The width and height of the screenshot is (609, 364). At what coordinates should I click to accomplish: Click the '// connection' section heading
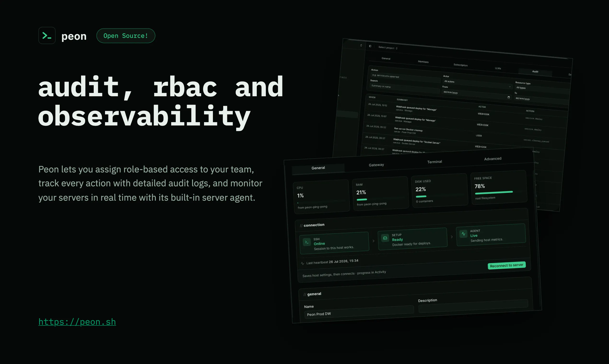312,225
